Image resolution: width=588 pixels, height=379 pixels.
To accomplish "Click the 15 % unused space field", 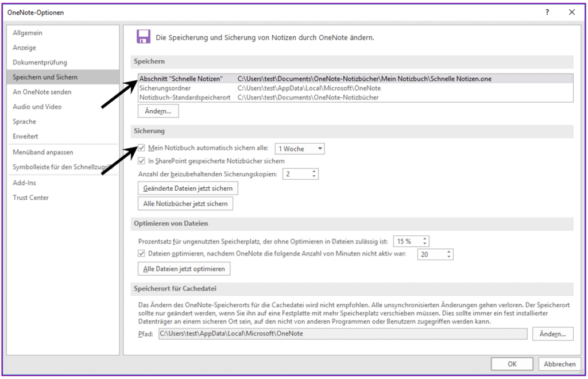I will (407, 241).
